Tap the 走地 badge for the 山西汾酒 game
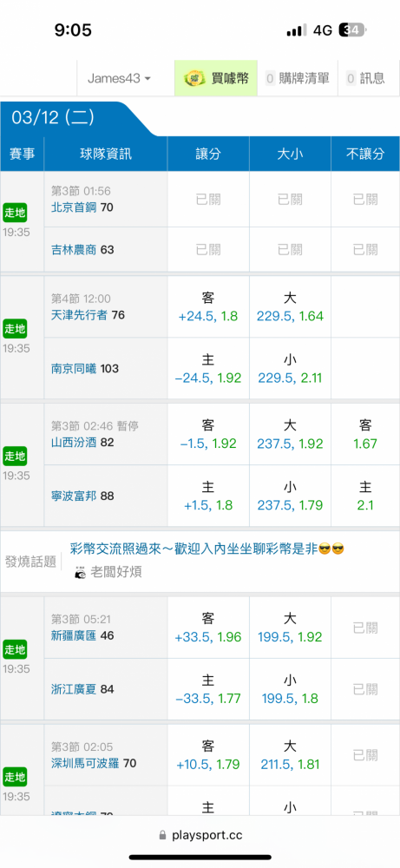The image size is (400, 868). [x=15, y=456]
